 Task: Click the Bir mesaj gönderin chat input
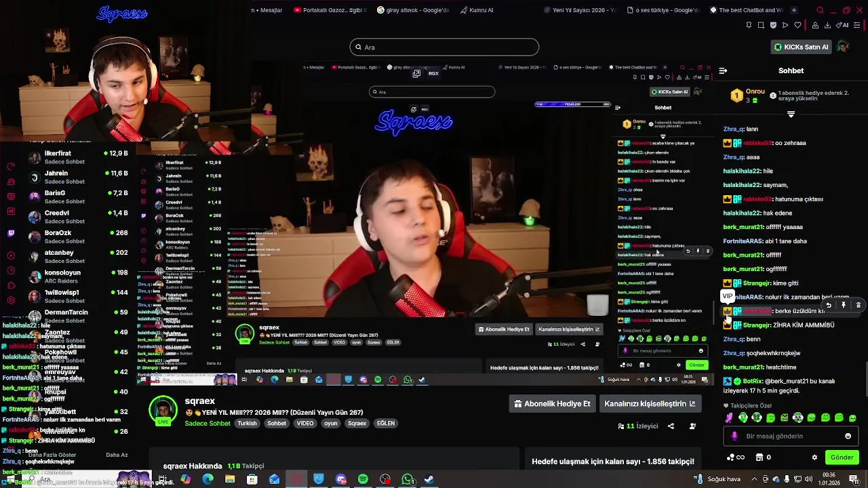click(790, 436)
